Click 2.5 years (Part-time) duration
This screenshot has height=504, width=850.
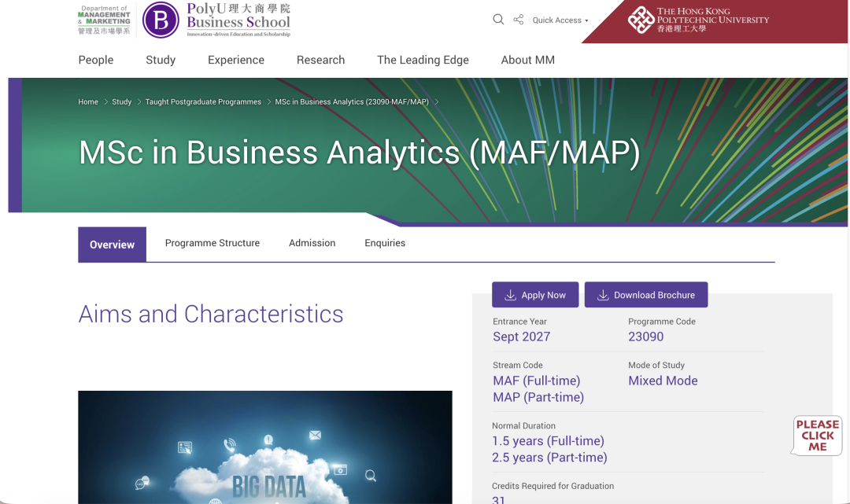[x=549, y=458]
